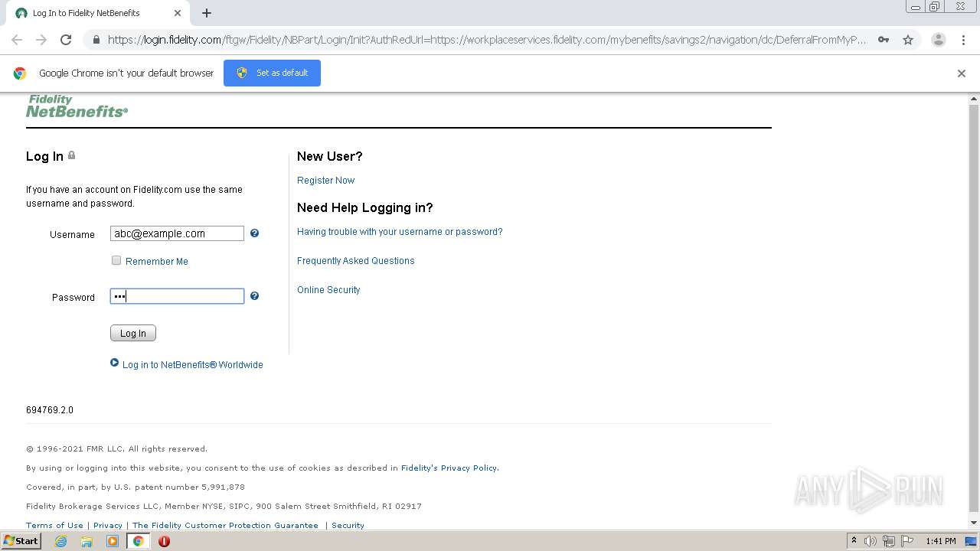Click the red Opera taskbar icon

[164, 541]
